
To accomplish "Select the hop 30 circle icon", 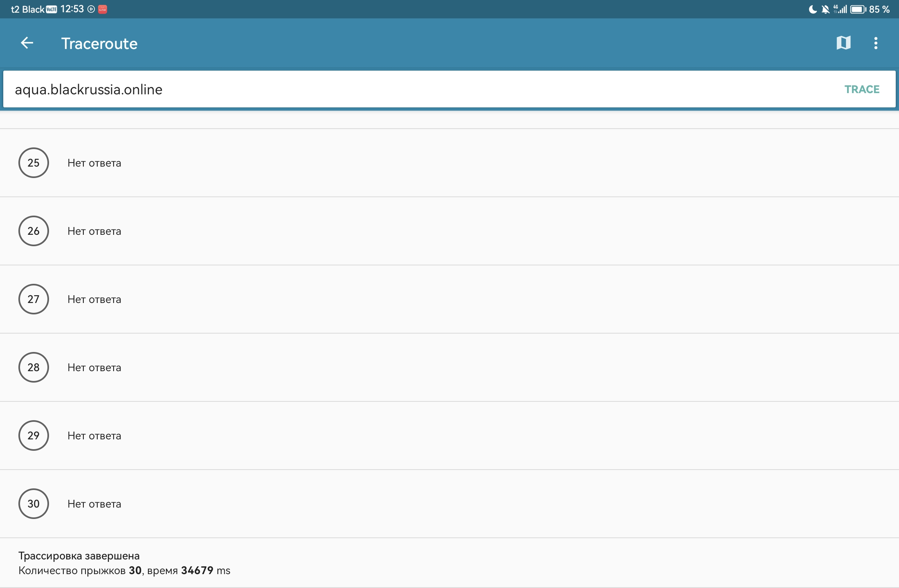I will click(34, 503).
